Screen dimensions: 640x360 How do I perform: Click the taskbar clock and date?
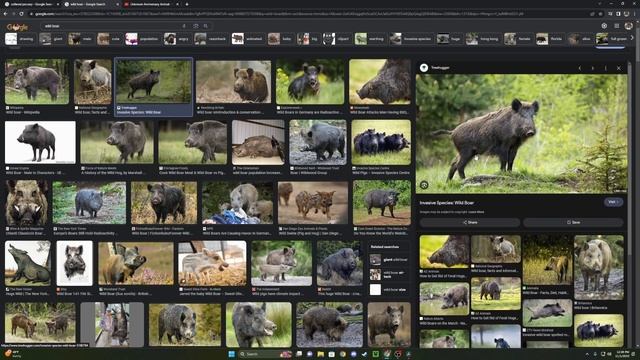click(623, 354)
